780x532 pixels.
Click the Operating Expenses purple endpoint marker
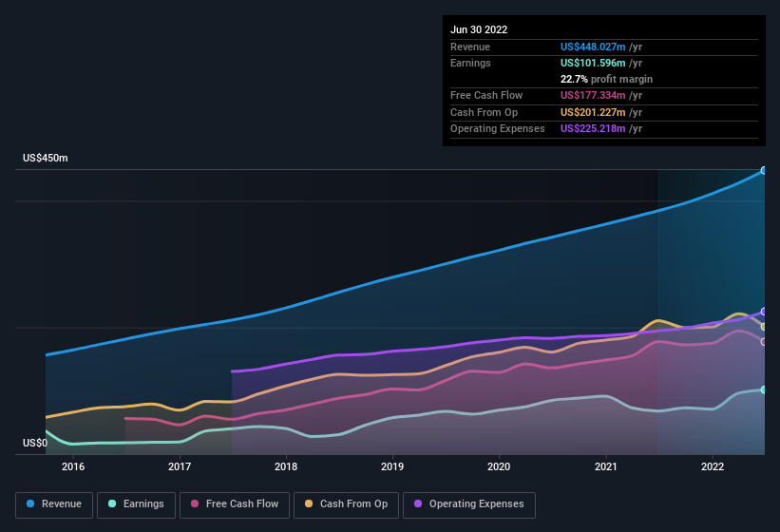pos(764,312)
